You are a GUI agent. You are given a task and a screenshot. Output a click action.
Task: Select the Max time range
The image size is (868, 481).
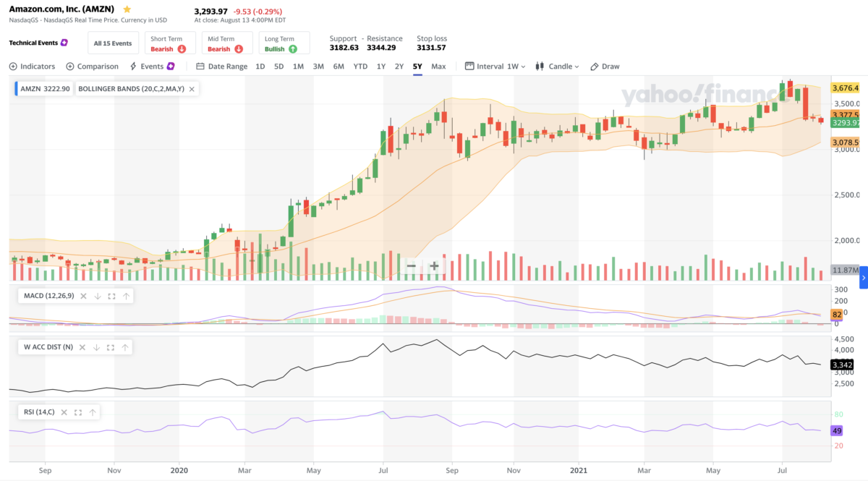[x=438, y=67]
